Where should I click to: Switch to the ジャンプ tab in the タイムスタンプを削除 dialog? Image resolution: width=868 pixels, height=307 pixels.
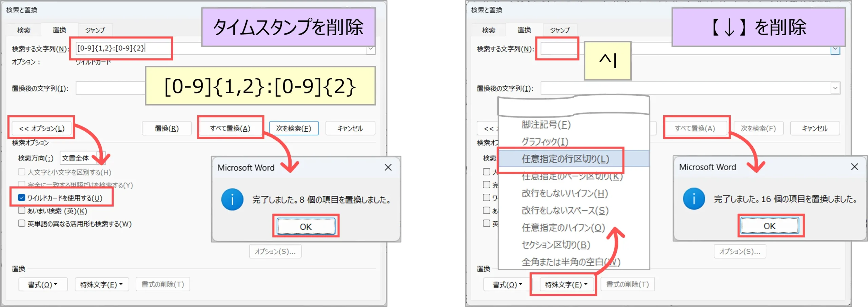(x=95, y=30)
